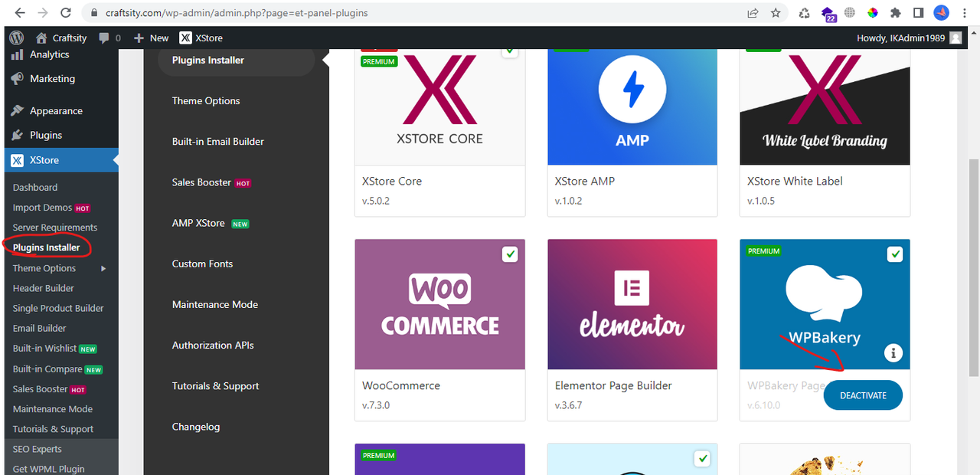Click the Elementor plugin thumbnail
Screen dimensions: 980x475
tap(632, 304)
